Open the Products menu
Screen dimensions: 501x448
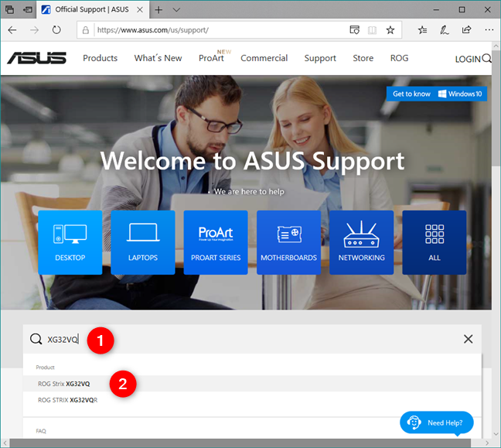(100, 58)
